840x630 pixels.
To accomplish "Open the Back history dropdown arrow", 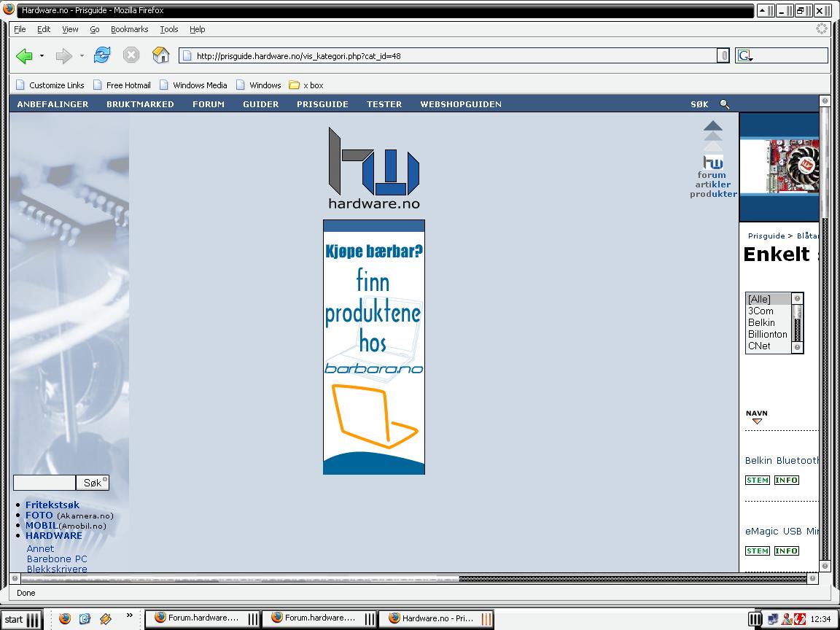I will pyautogui.click(x=42, y=55).
